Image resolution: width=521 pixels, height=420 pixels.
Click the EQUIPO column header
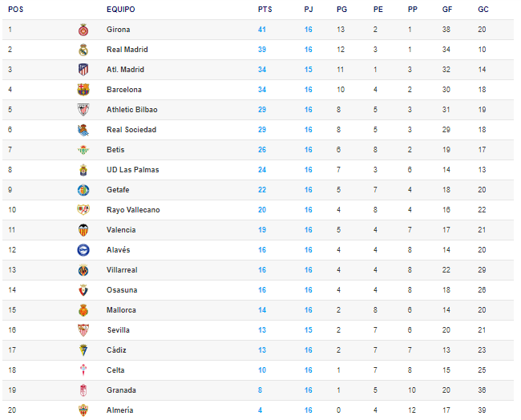click(120, 10)
